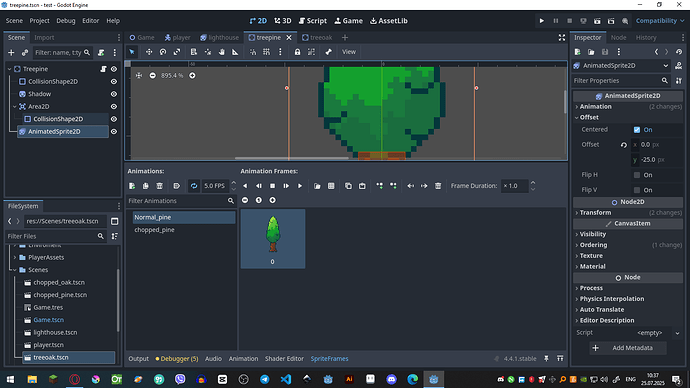The width and height of the screenshot is (690, 388).
Task: Select the Rotate Mode tool
Action: pos(163,52)
